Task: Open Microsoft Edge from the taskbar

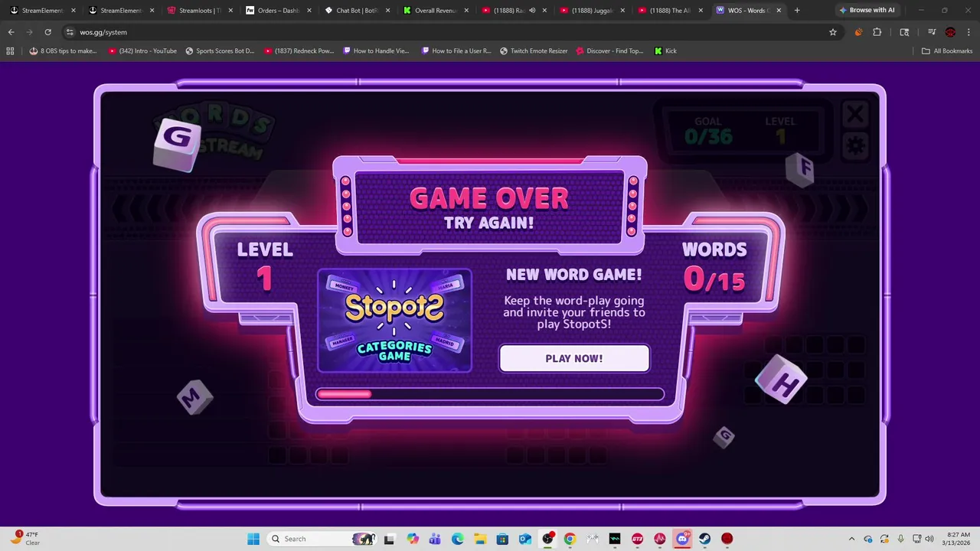Action: pos(457,539)
